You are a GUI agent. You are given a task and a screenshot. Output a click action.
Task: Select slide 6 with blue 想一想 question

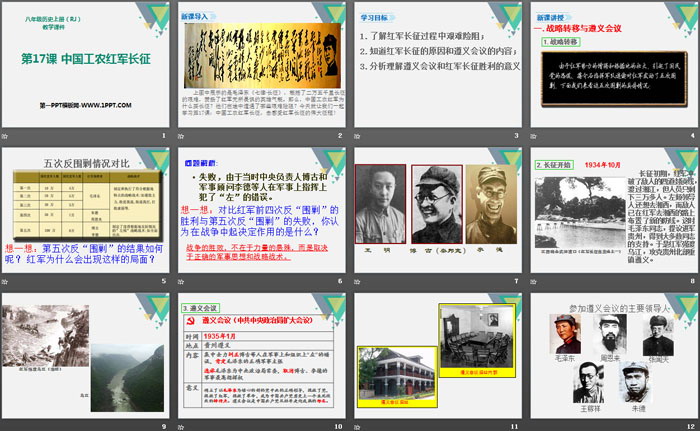pos(262,210)
